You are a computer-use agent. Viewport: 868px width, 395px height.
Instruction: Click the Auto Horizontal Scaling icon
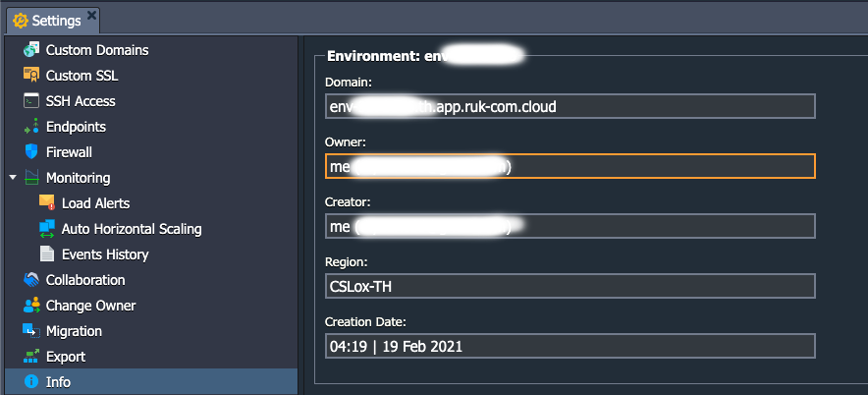click(x=47, y=229)
